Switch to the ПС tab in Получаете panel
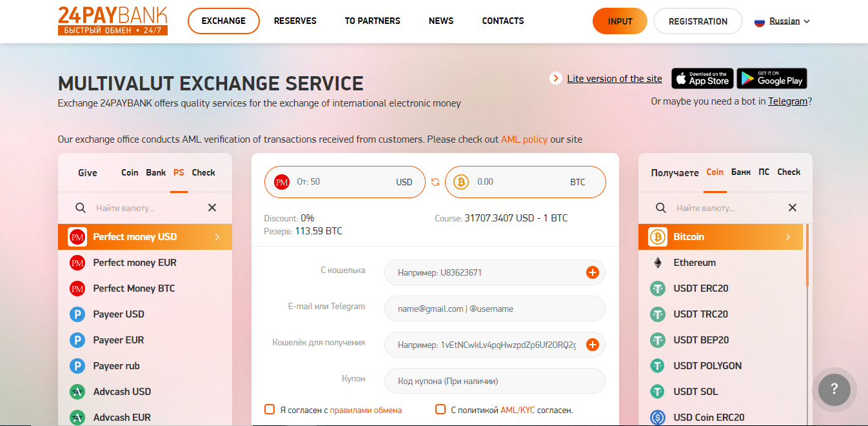Image resolution: width=868 pixels, height=426 pixels. [x=764, y=172]
